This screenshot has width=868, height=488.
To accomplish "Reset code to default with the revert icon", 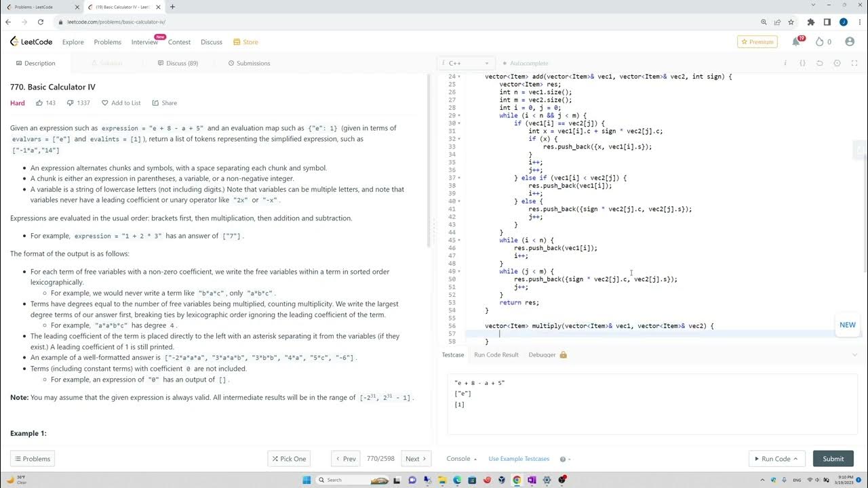I will tap(819, 63).
